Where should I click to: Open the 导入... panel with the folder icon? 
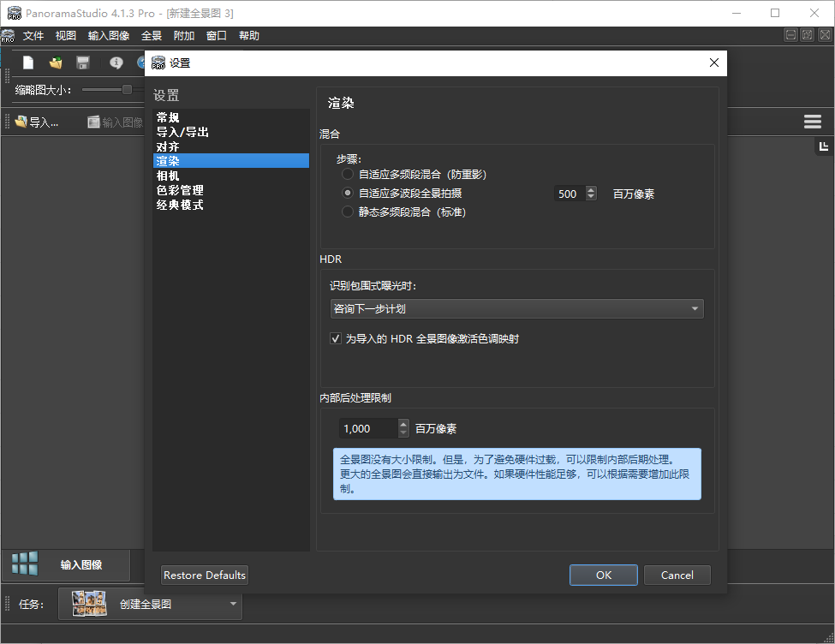[x=21, y=121]
